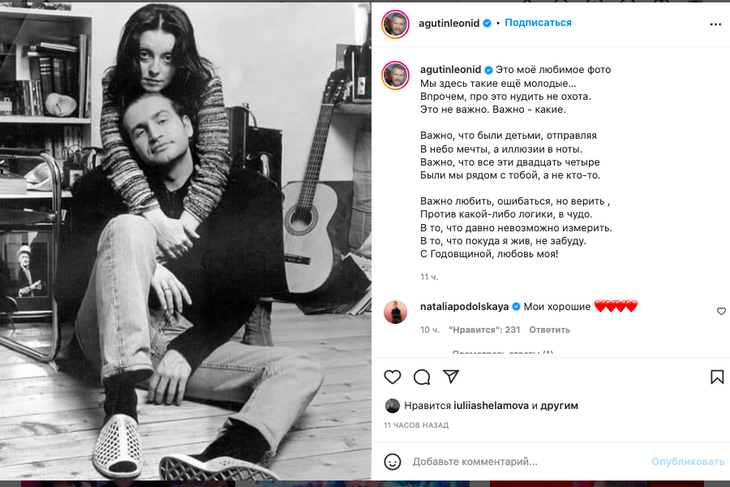Click Ответить under nataliapodolskaya's comment
This screenshot has height=487, width=730.
(549, 330)
